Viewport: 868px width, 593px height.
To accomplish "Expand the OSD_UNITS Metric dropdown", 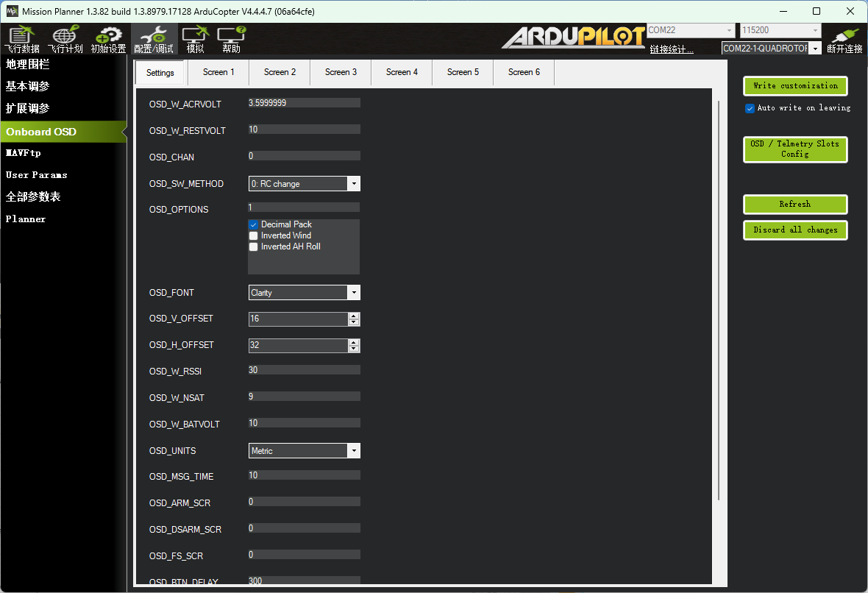I will point(354,451).
